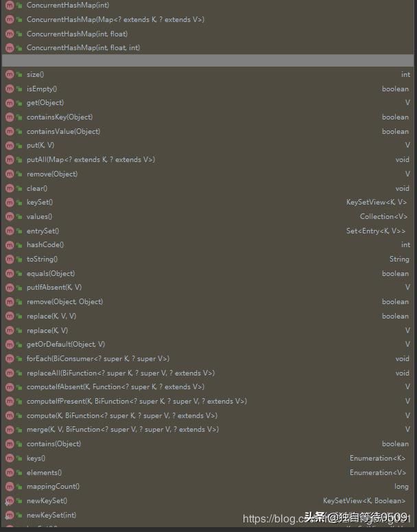
Task: Open the getOrDefault(Object, V) method
Action: [x=66, y=345]
